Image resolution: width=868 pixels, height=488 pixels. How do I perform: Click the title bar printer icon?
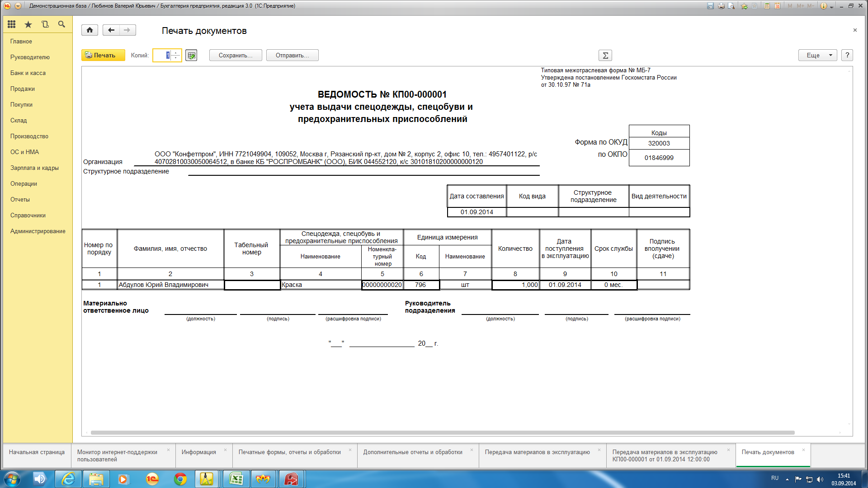click(x=721, y=6)
